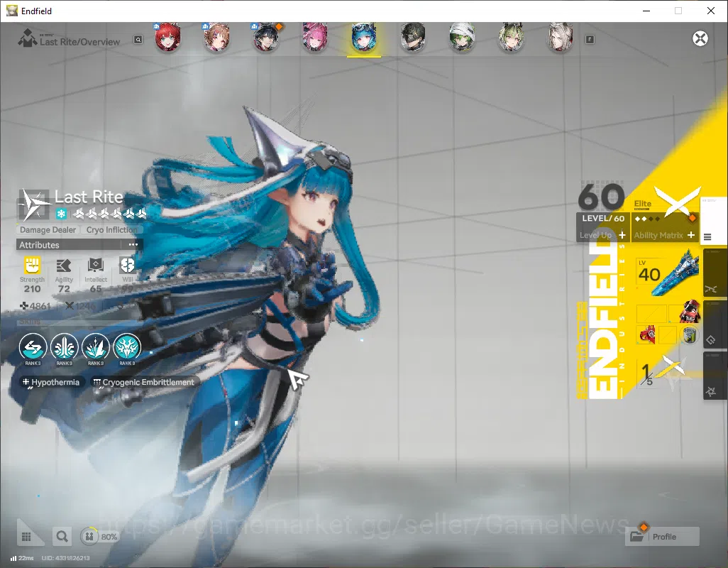Select the brown-haired operator portrait

click(217, 38)
